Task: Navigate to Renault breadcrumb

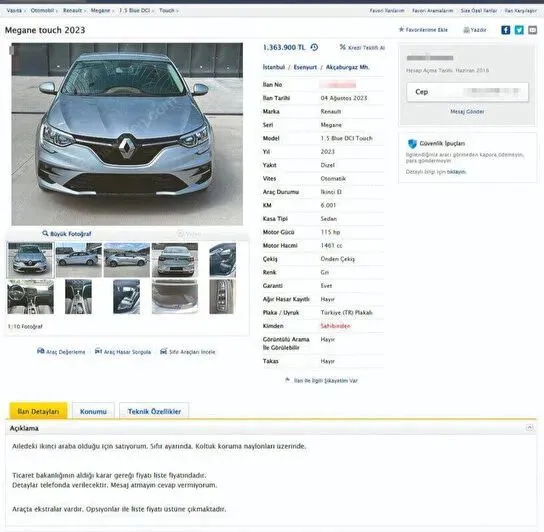Action: 73,10
